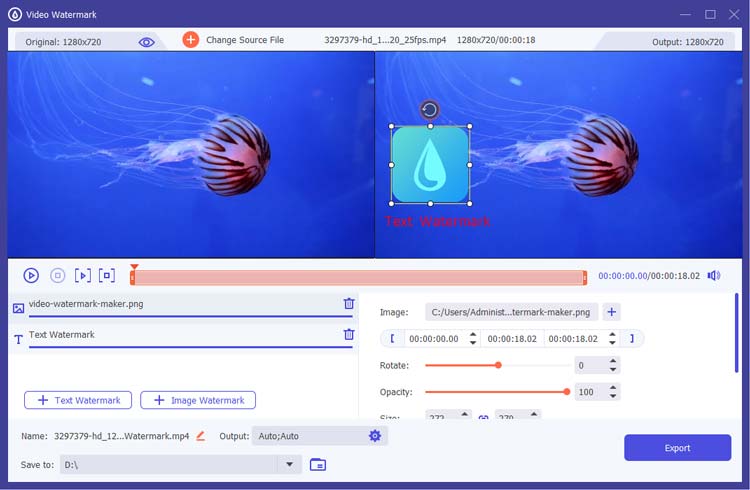
Task: Click Change Source File text
Action: click(245, 40)
